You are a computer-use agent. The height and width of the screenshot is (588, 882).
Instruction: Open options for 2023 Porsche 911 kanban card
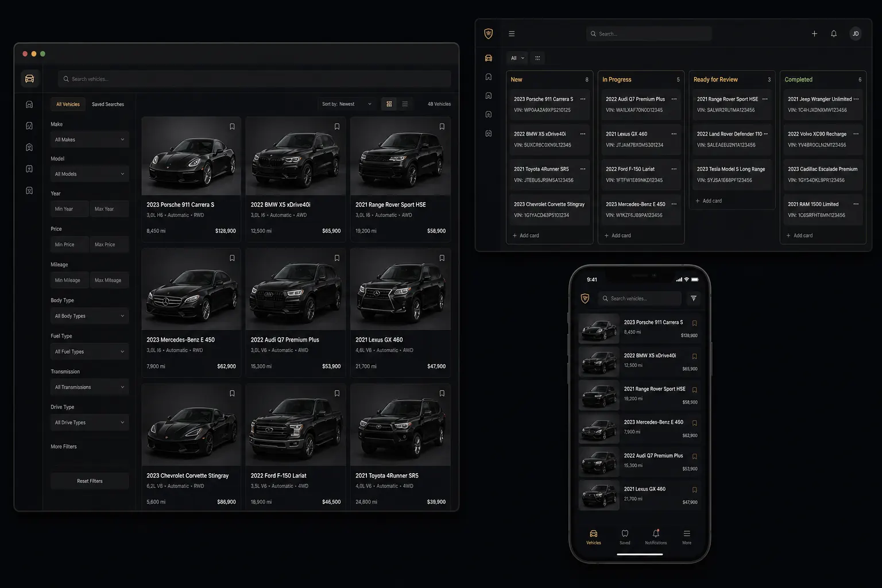[x=583, y=99]
